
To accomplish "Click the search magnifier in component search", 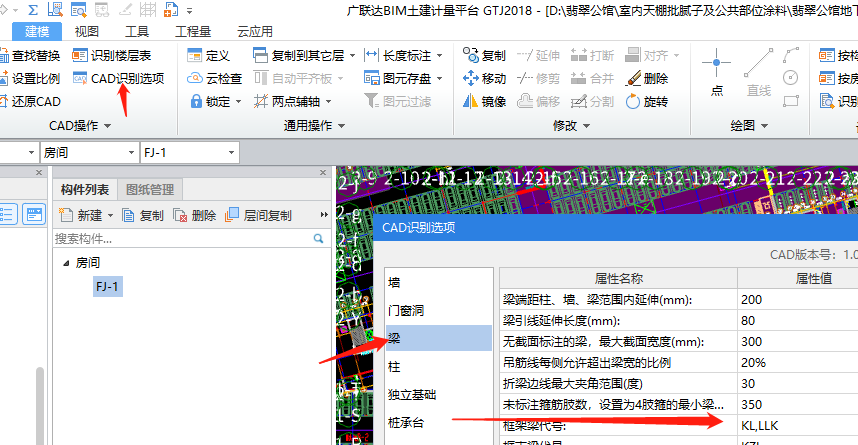I will coord(318,239).
